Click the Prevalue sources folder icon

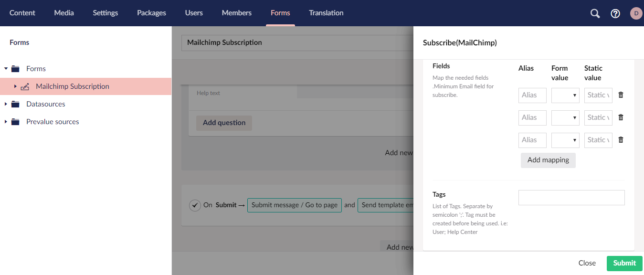click(15, 122)
